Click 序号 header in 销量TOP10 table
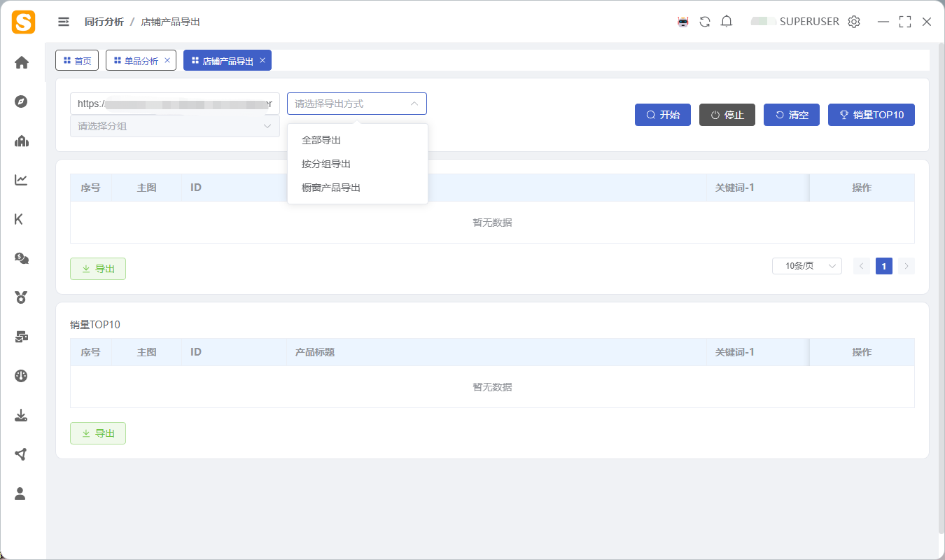The width and height of the screenshot is (945, 560). tap(91, 352)
